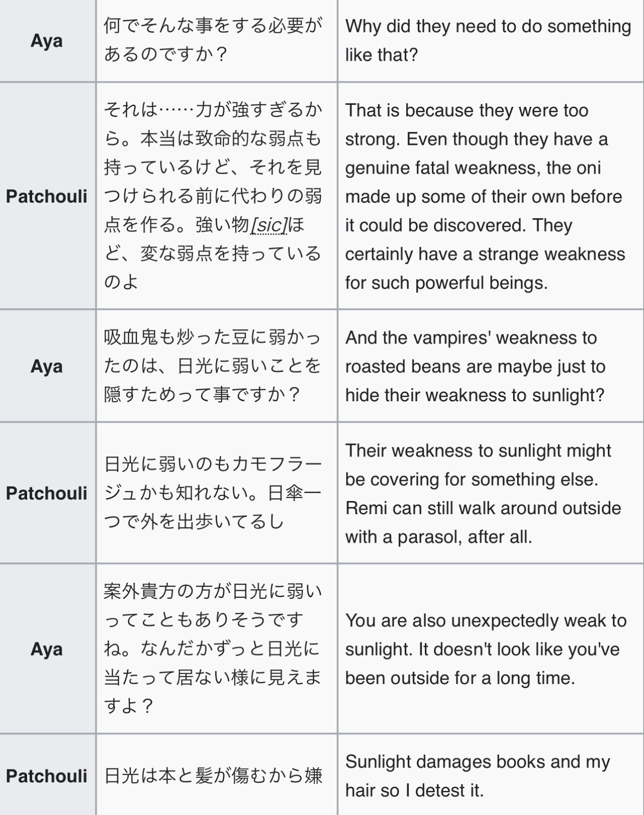The width and height of the screenshot is (644, 815).
Task: Click the Japanese text starting 案外貴方の方が日光に
Action: (x=213, y=649)
